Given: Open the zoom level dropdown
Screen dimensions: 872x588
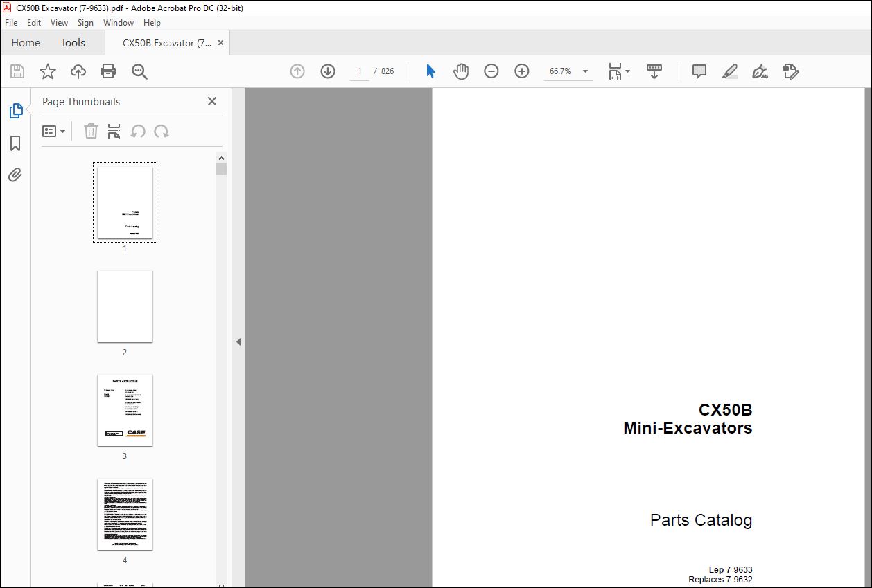Looking at the screenshot, I should coord(585,71).
